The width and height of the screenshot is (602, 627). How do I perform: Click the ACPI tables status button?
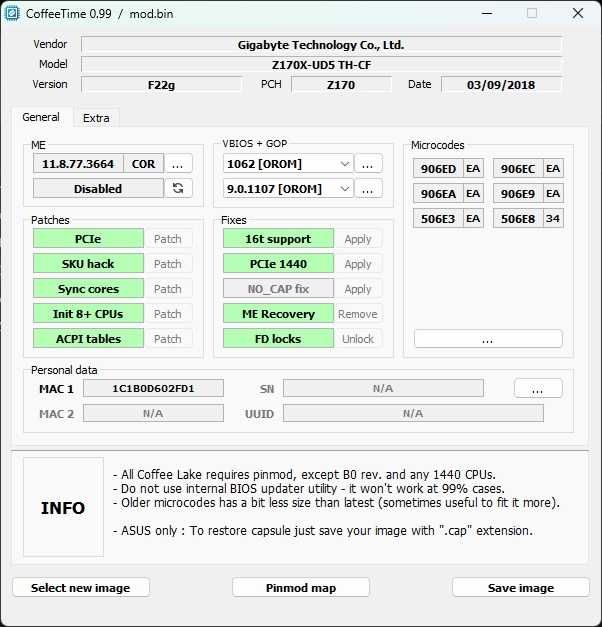(88, 339)
